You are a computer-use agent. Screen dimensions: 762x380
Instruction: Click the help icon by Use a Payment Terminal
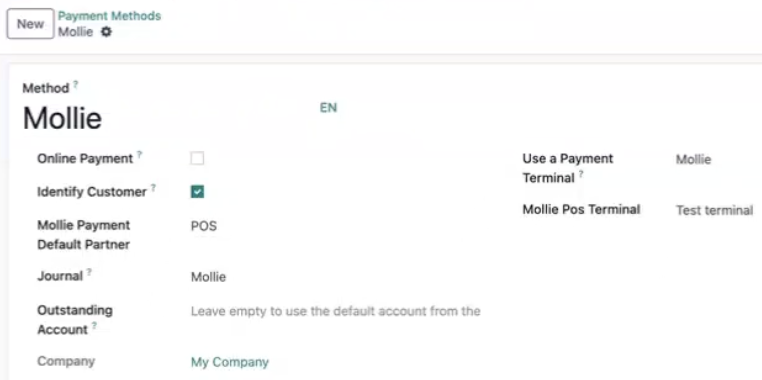581,174
